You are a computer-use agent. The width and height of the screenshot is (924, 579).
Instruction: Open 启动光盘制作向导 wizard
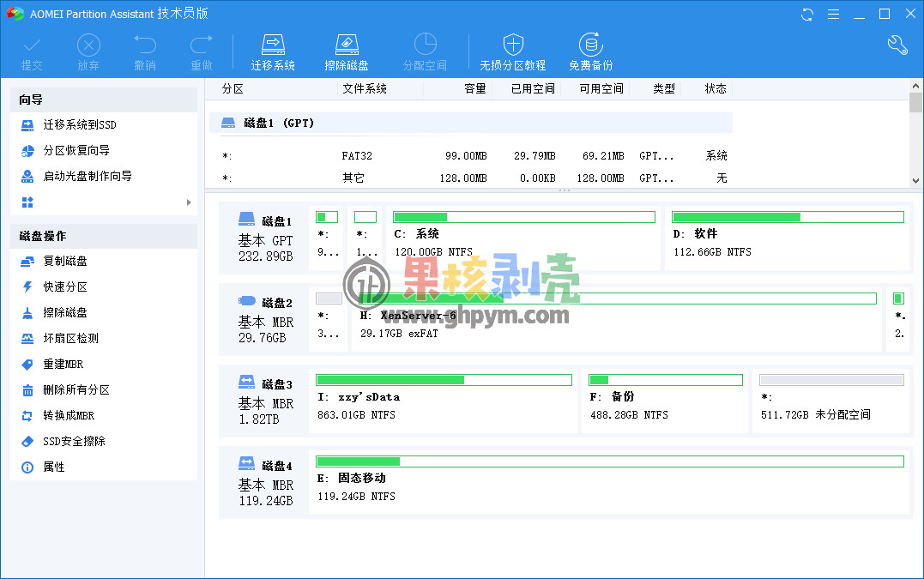point(88,177)
